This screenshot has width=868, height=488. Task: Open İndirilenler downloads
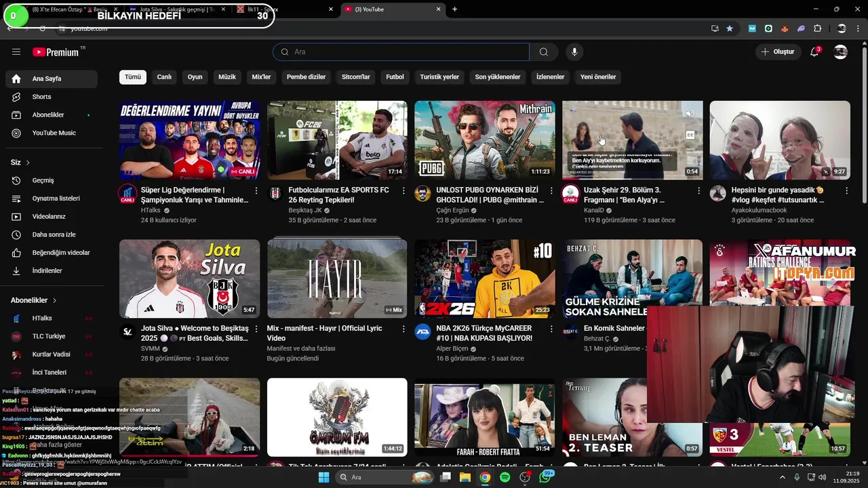coord(52,270)
